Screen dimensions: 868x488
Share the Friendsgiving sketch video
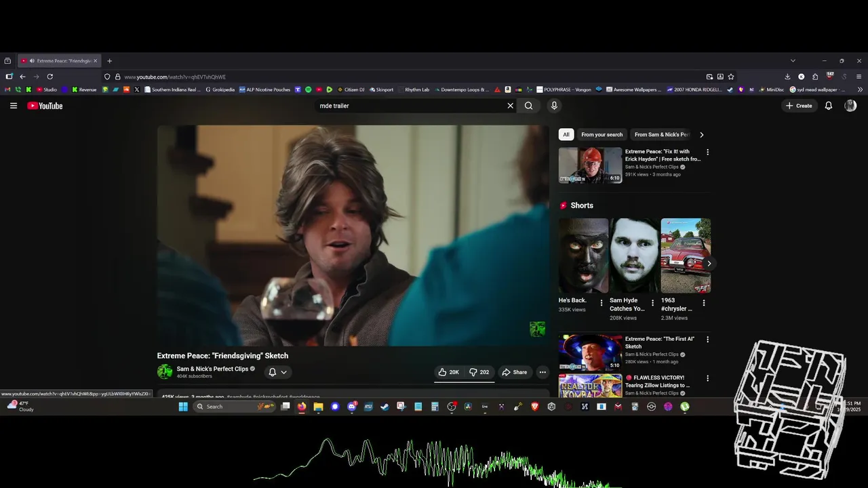click(514, 372)
